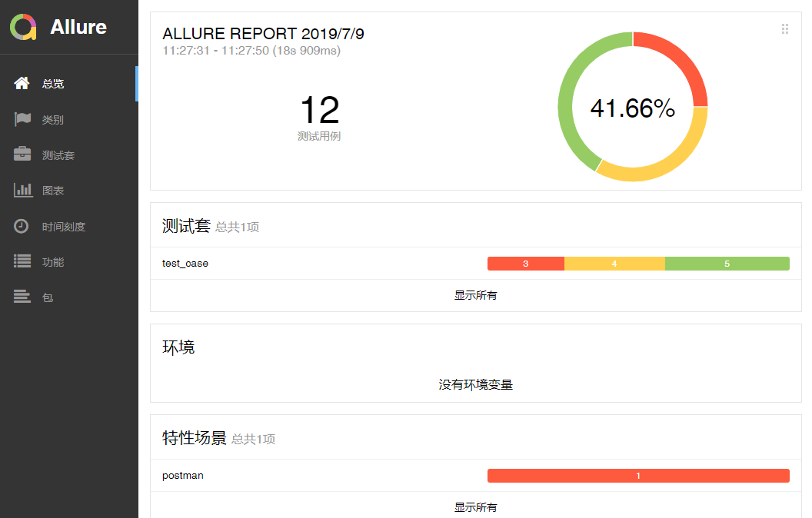Click the red failed segment labeled 3

(526, 264)
